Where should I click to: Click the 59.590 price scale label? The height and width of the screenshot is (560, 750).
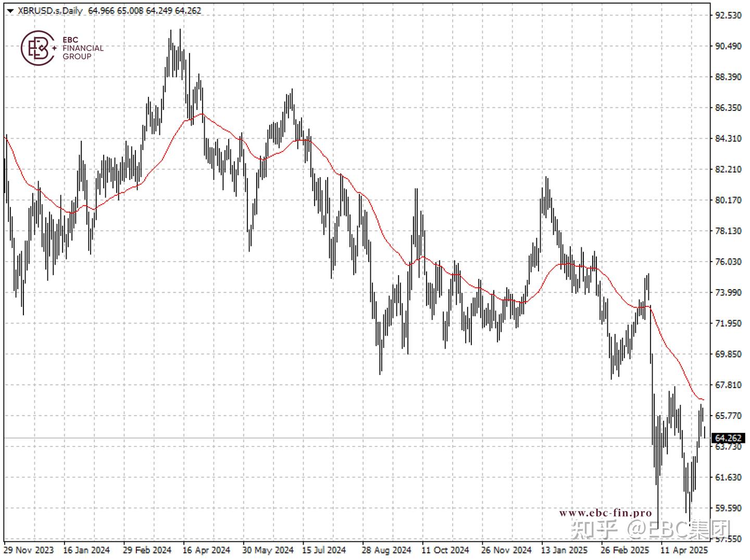[x=728, y=508]
